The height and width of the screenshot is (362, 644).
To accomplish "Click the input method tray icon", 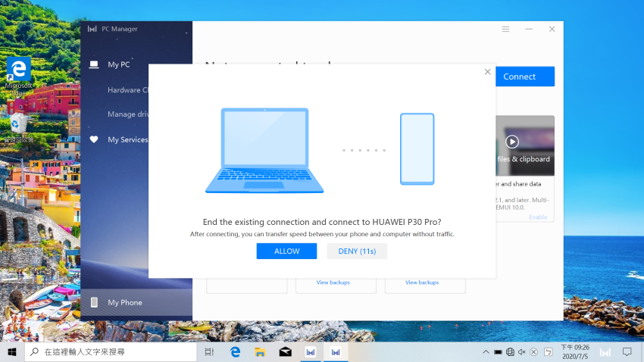I will 549,351.
